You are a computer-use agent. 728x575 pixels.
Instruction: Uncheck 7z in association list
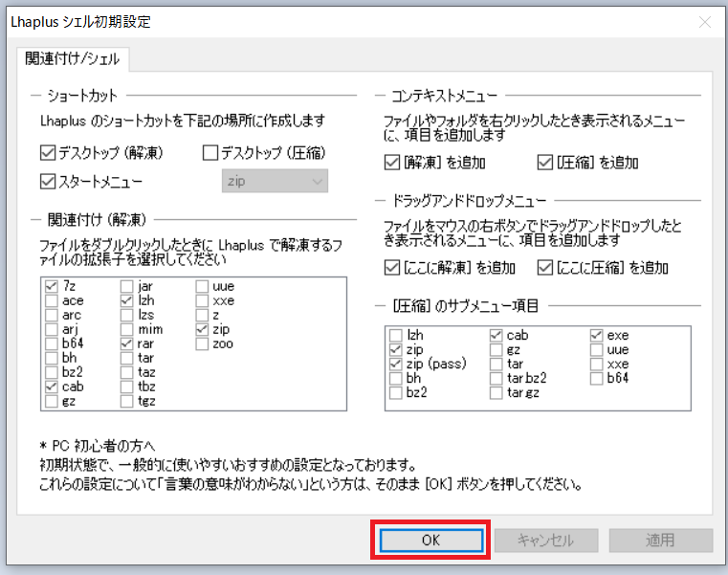(x=52, y=286)
